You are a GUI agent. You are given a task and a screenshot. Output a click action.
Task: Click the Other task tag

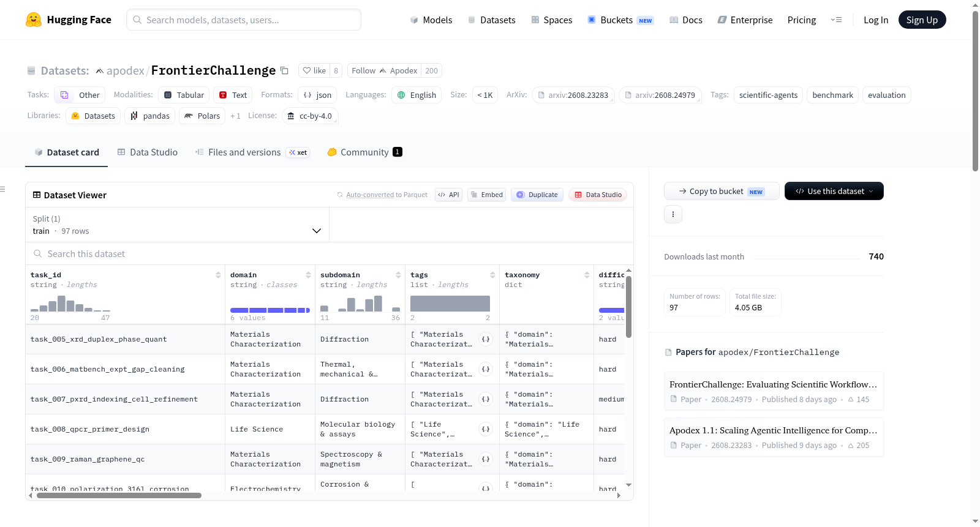(80, 95)
